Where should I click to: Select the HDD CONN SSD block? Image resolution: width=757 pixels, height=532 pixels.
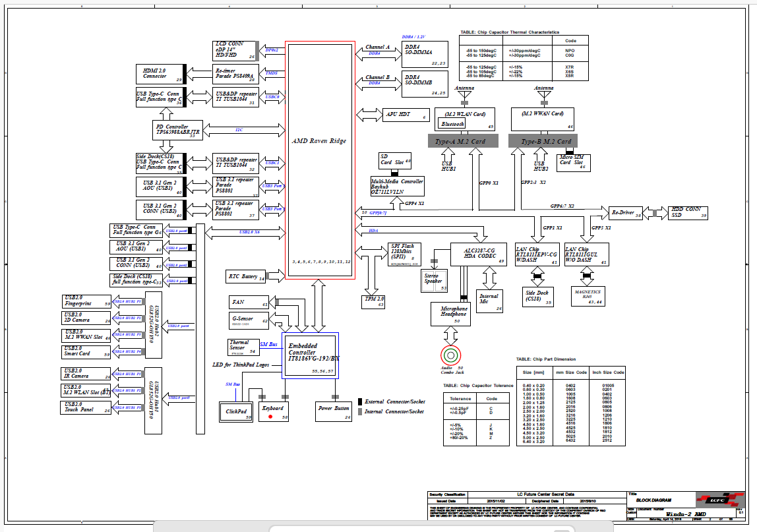click(689, 212)
